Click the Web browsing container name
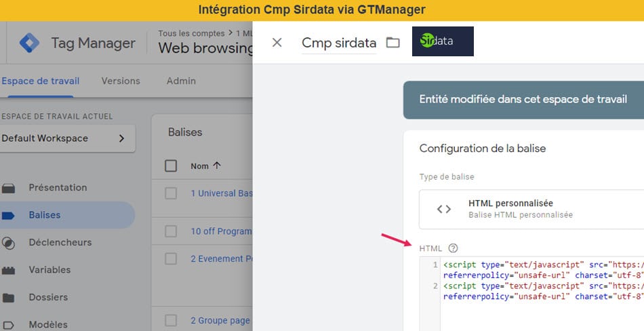The image size is (644, 331). point(205,48)
